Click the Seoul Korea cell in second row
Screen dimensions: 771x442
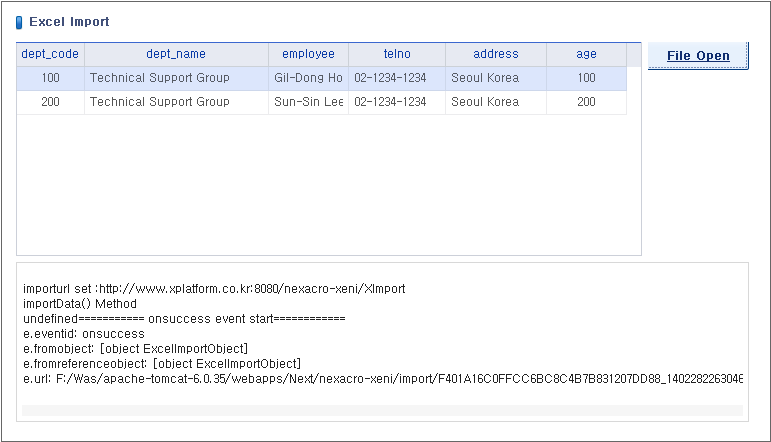[x=495, y=102]
